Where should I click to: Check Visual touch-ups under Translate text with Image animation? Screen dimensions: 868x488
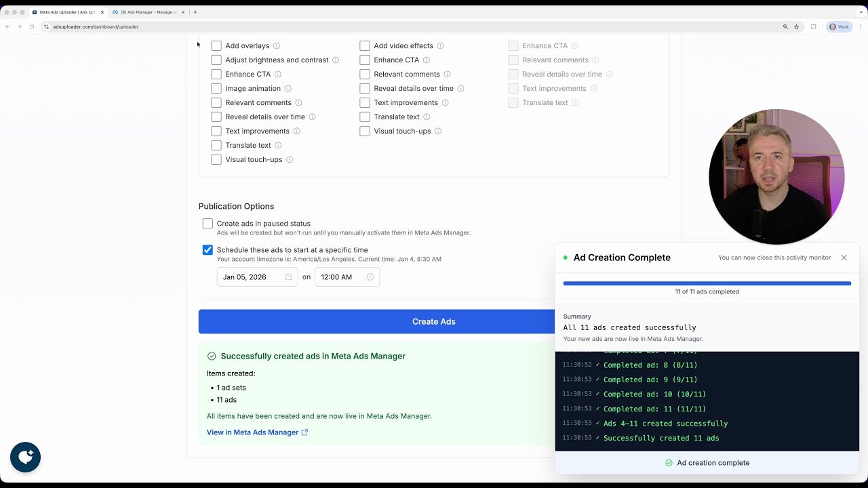[216, 160]
